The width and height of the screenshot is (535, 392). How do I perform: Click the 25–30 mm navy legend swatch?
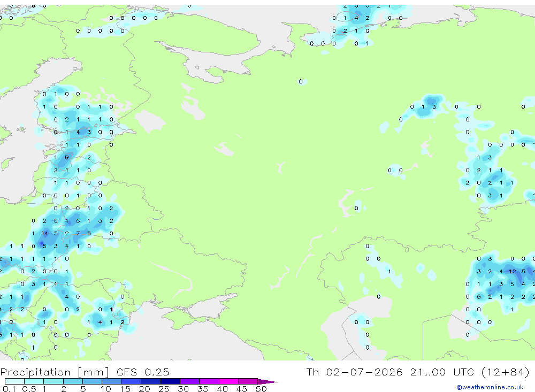[170, 381]
